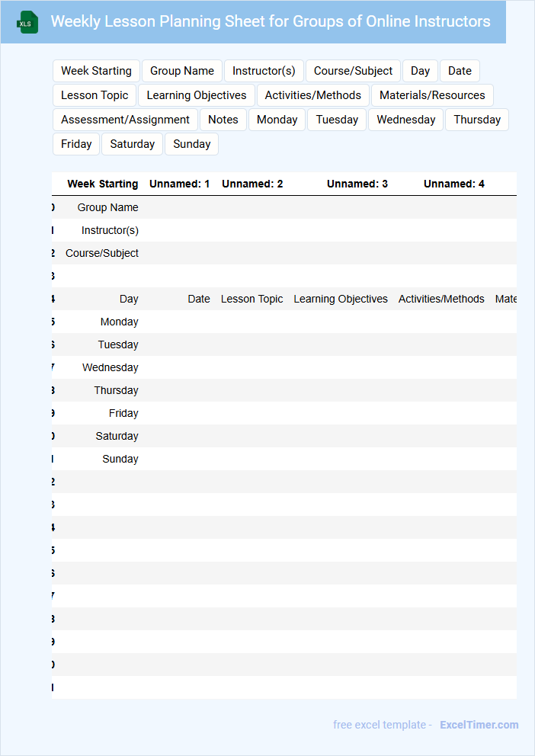Select the Unnamed: 1 column header
This screenshot has height=756, width=535.
179,184
